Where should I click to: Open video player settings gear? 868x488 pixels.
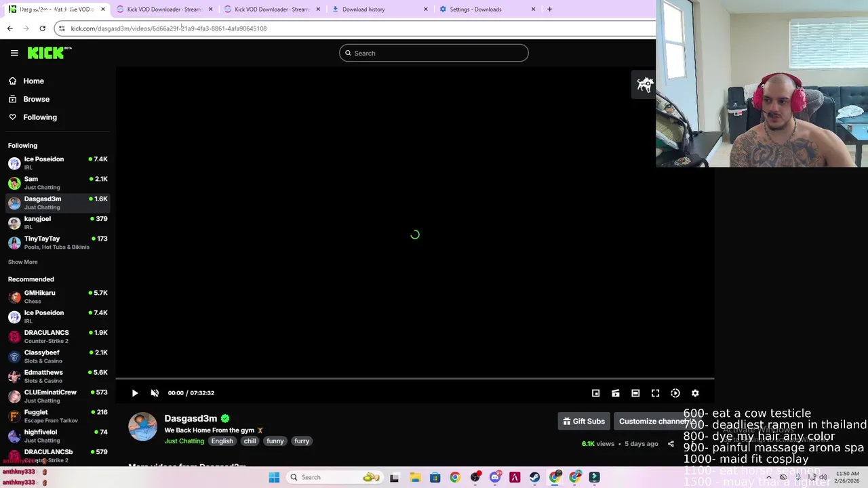tap(695, 393)
